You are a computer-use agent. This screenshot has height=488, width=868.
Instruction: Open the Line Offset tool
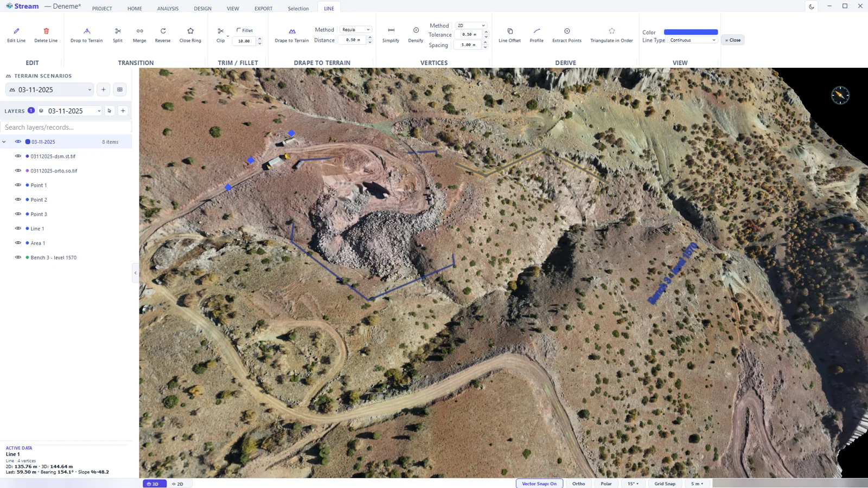[509, 35]
